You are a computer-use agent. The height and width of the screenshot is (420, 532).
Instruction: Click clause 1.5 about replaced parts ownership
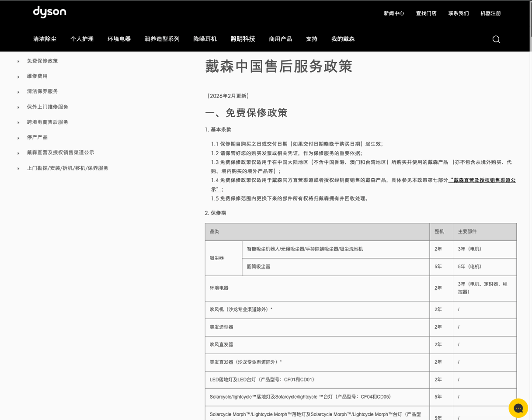(x=291, y=198)
